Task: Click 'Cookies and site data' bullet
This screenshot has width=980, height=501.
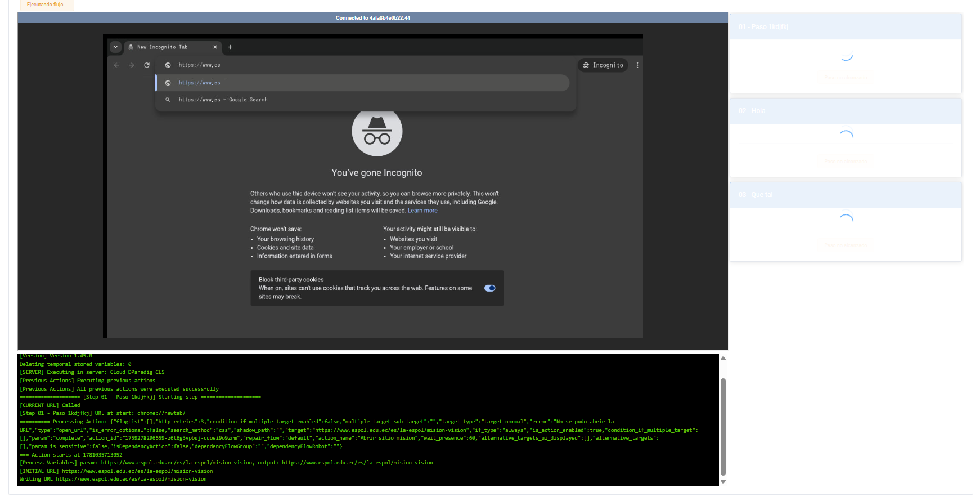Action: [285, 248]
